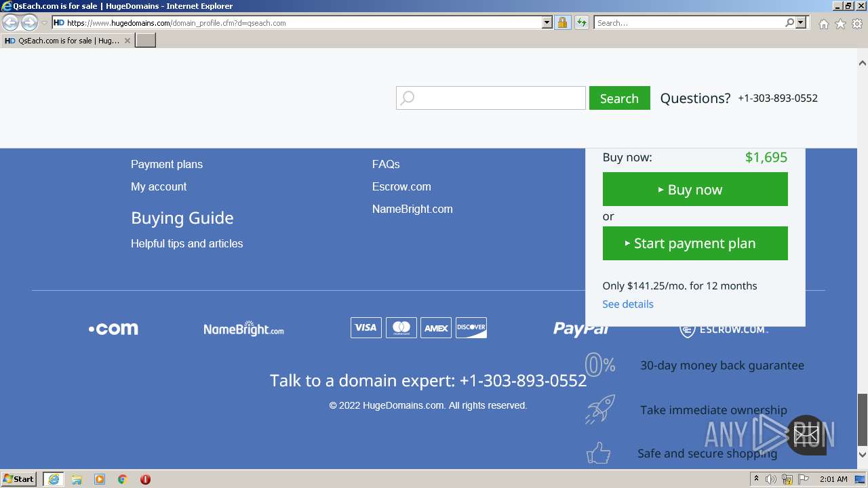Screen dimensions: 868x488
Task: Click the rocket immediate ownership icon
Action: point(600,409)
